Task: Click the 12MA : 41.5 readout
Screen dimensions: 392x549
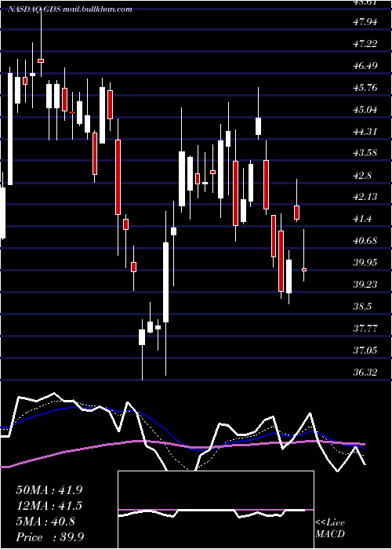Action: coord(49,506)
